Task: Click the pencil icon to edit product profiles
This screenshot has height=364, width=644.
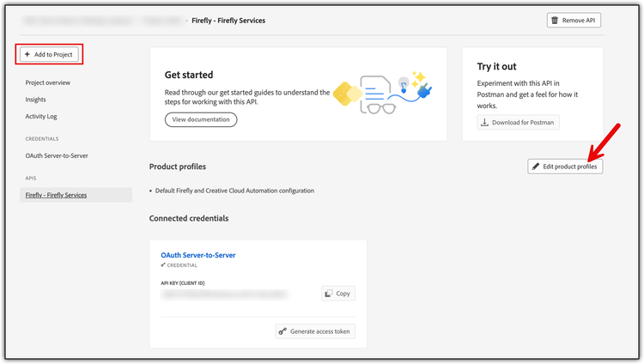Action: [x=537, y=166]
